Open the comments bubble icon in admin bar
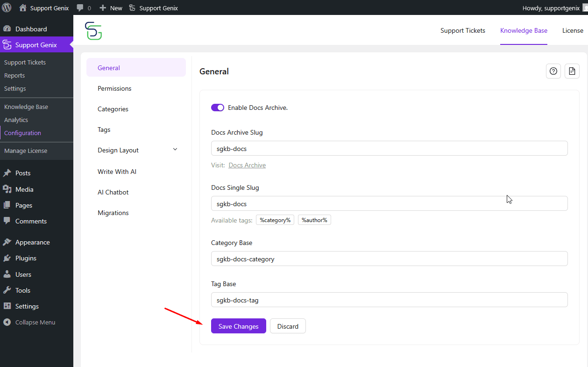The image size is (588, 367). [80, 8]
